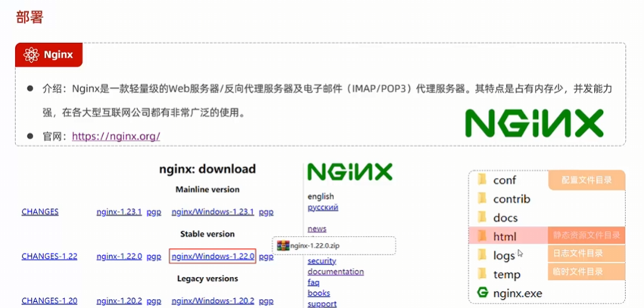The height and width of the screenshot is (308, 644).
Task: Open the books link
Action: (319, 293)
